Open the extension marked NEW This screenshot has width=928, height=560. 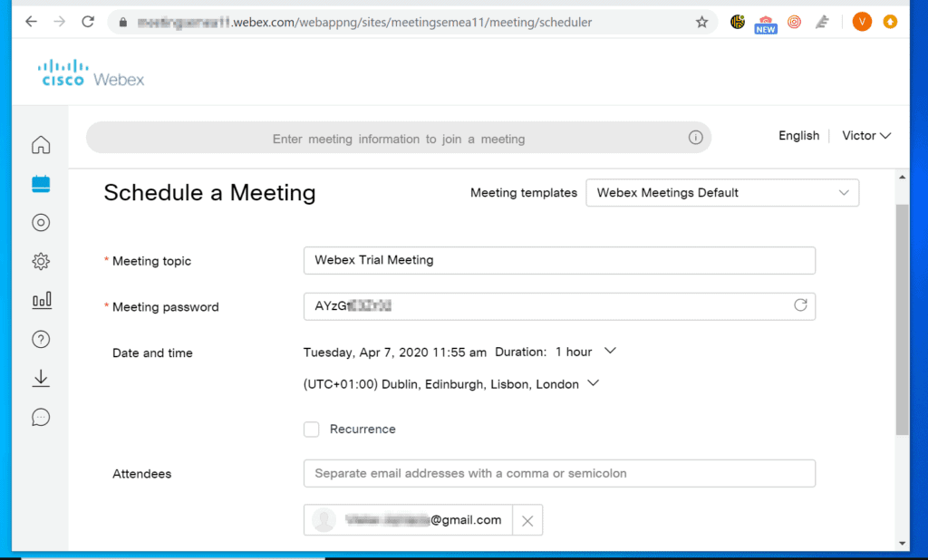[765, 24]
